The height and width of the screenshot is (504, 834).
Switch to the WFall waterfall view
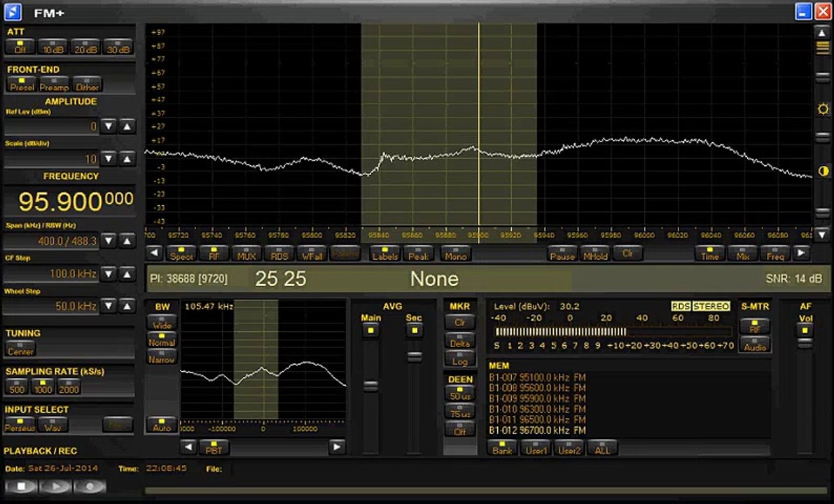(311, 253)
